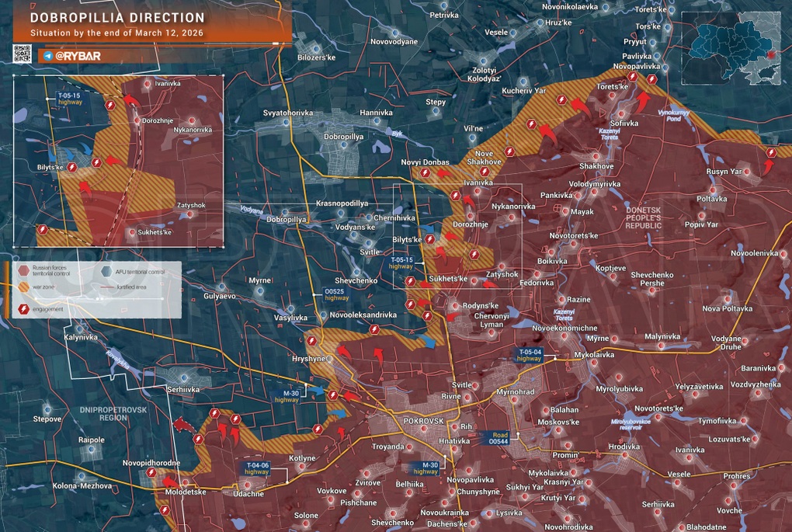792x532 pixels.
Task: Click the engagement marker near Rusyn Yar
Action: [x=770, y=153]
